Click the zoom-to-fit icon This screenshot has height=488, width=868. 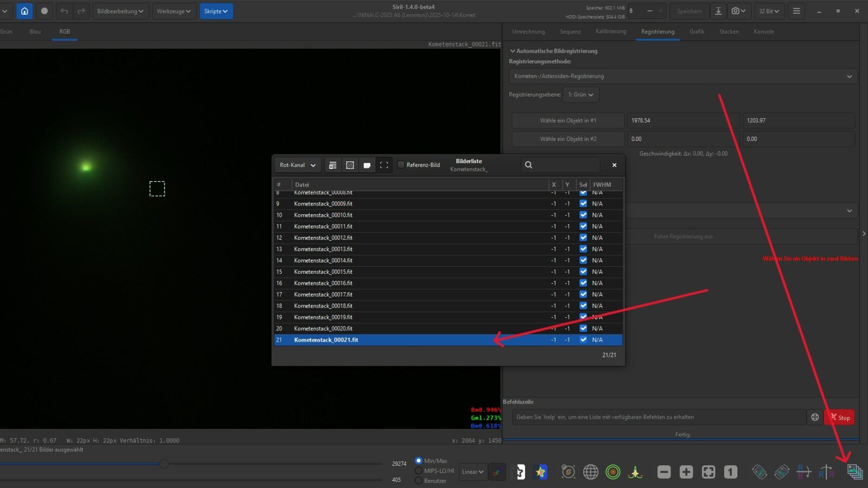coord(709,472)
